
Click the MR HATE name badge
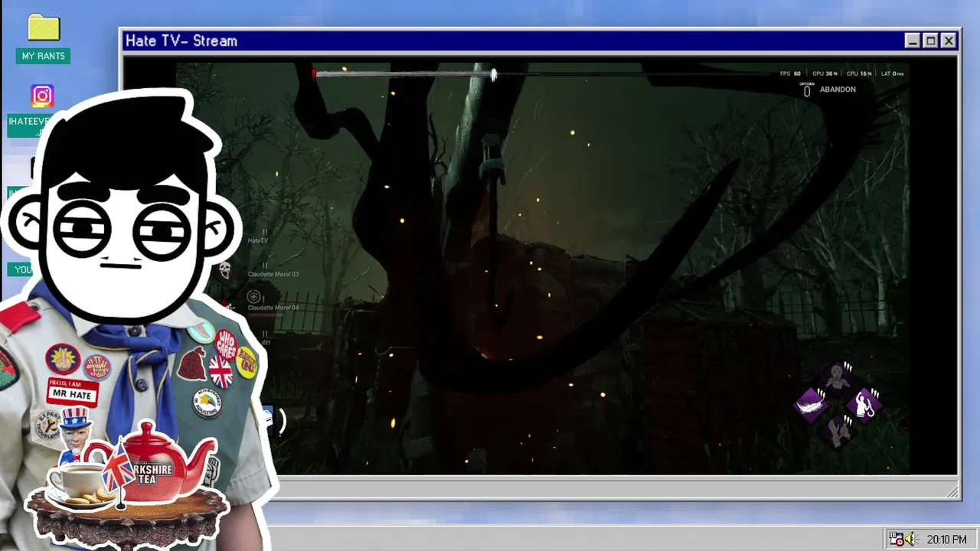coord(72,391)
